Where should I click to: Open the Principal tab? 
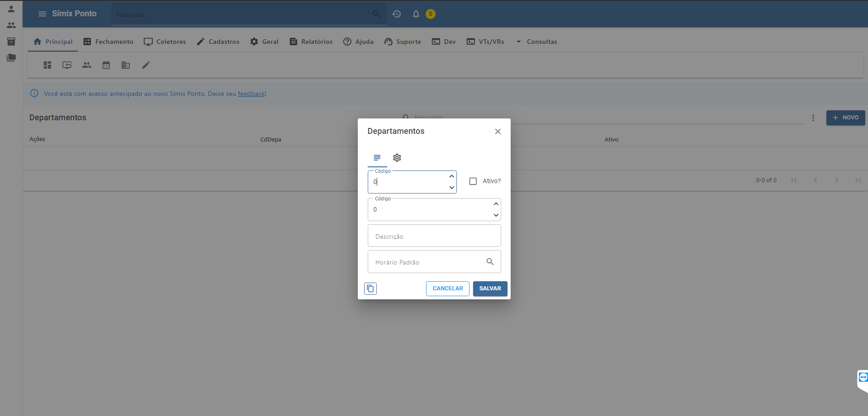pyautogui.click(x=53, y=42)
